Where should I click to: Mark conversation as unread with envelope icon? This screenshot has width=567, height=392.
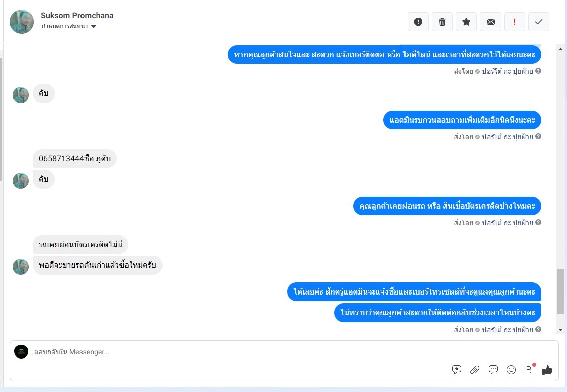pyautogui.click(x=491, y=22)
